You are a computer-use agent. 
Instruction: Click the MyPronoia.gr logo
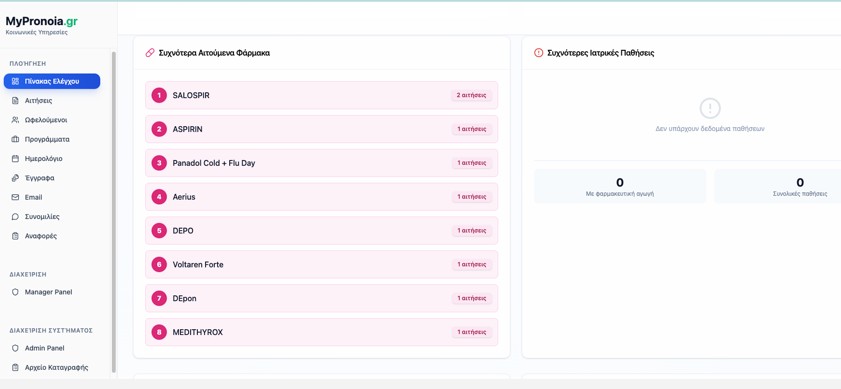point(41,21)
